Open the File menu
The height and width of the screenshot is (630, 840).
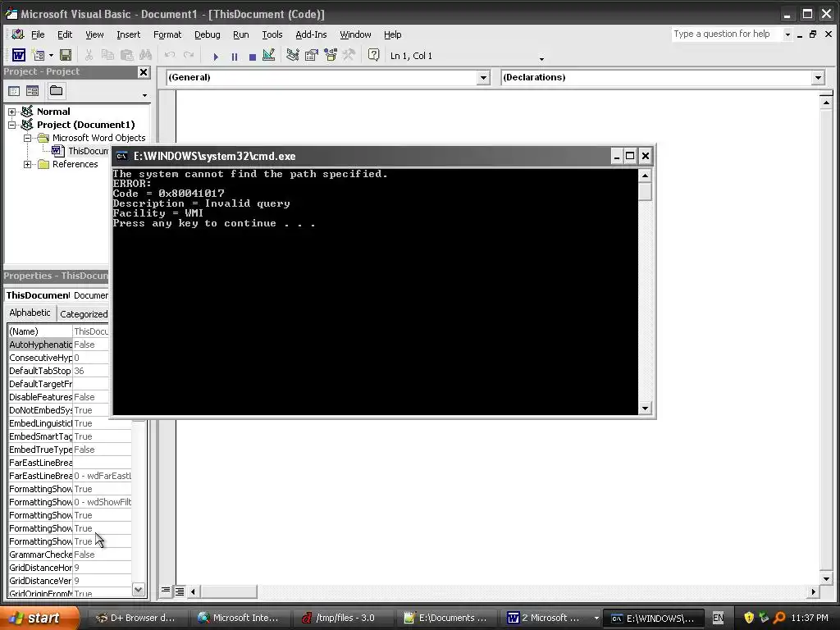point(38,34)
